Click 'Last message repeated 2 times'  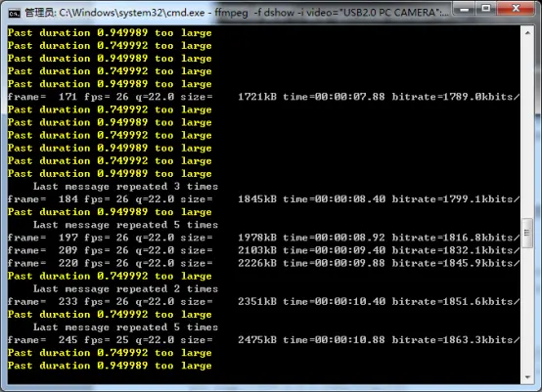[x=125, y=288]
